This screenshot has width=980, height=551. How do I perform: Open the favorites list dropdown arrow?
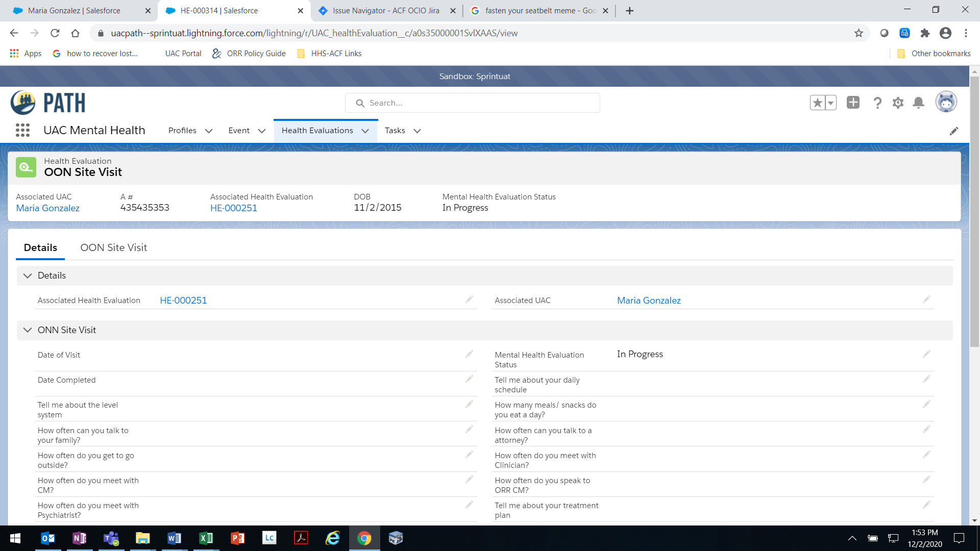tap(830, 103)
